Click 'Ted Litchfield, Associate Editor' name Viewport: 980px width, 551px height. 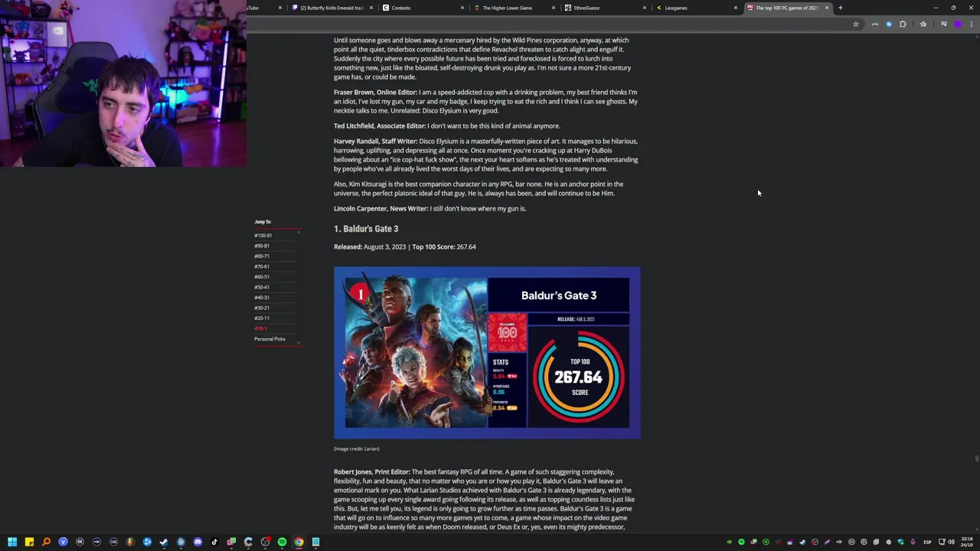point(380,126)
